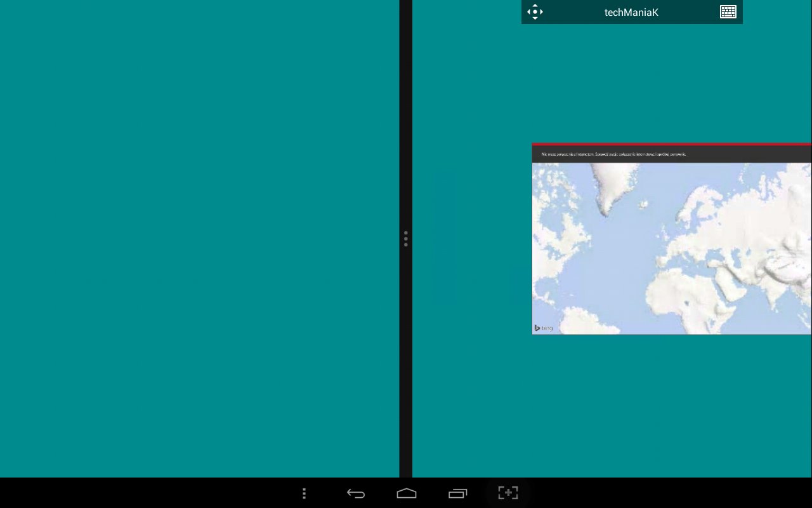
Task: Open the three-dot overflow menu in navigation bar
Action: [304, 493]
